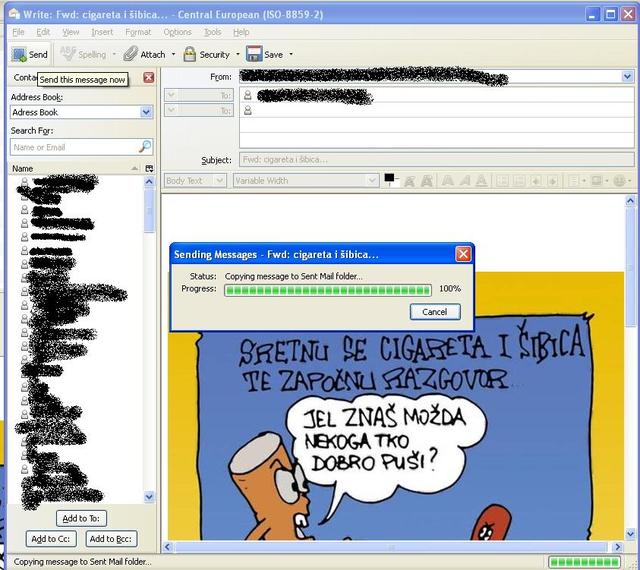The image size is (640, 570).
Task: Open the Tools menu
Action: [213, 32]
